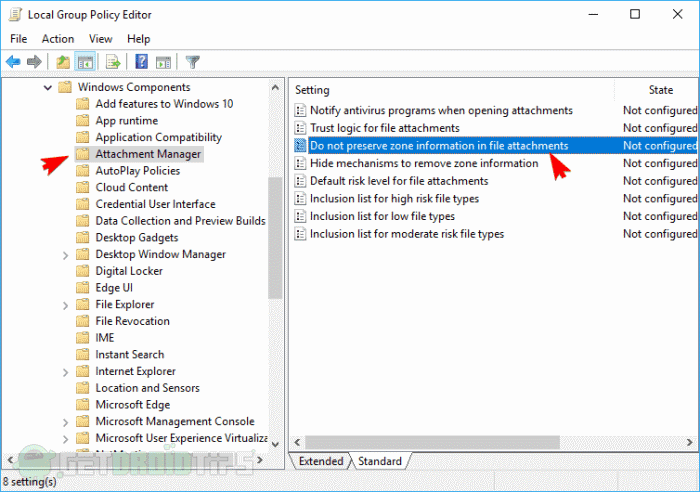Select 'Trust logic for file attachments' setting
The image size is (700, 492).
[x=384, y=128]
